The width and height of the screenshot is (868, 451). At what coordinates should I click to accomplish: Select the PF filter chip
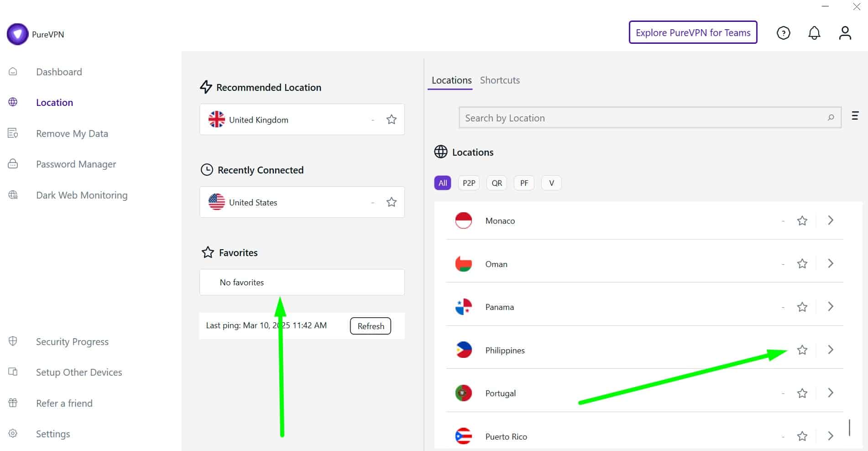(524, 183)
